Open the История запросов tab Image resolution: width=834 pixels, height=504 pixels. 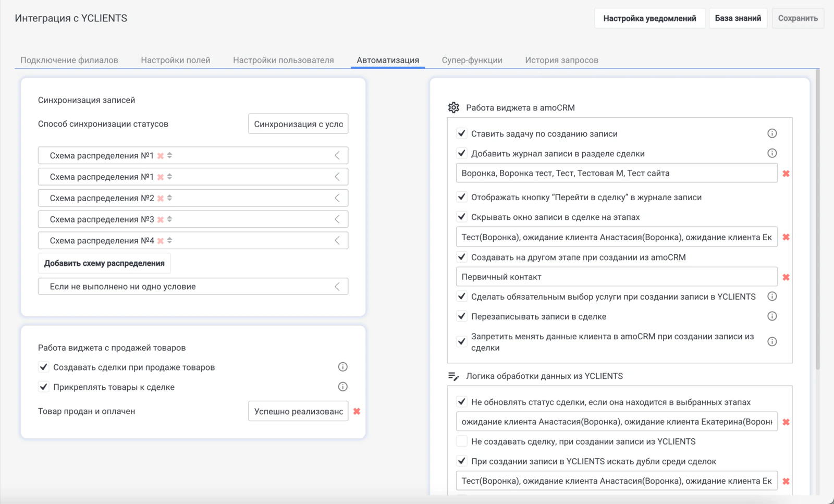[x=562, y=60]
